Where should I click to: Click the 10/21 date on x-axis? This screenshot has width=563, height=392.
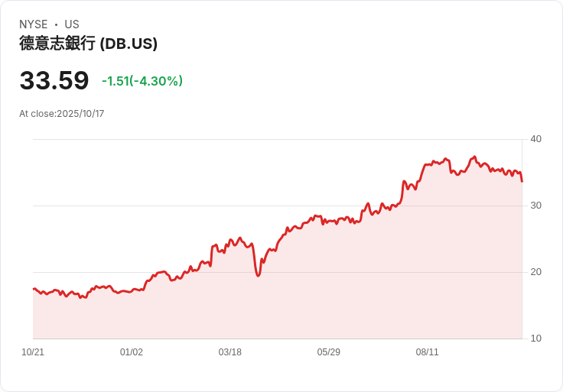pyautogui.click(x=33, y=352)
